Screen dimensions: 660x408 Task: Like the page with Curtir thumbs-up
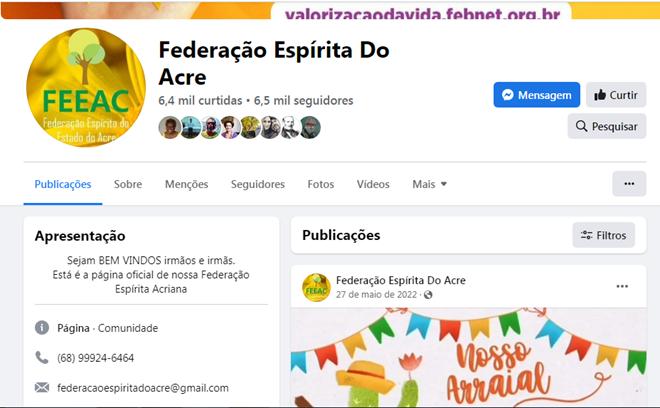point(616,95)
